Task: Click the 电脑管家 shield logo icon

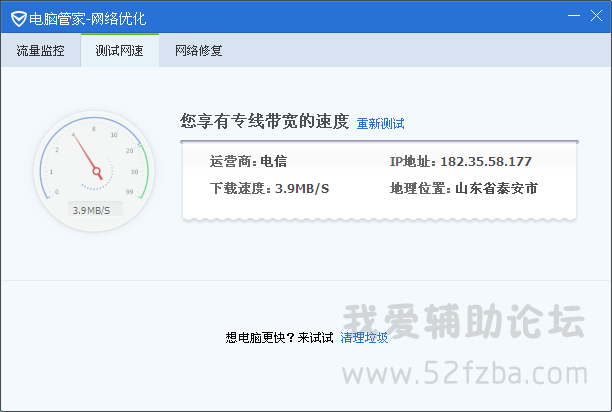Action: click(18, 18)
